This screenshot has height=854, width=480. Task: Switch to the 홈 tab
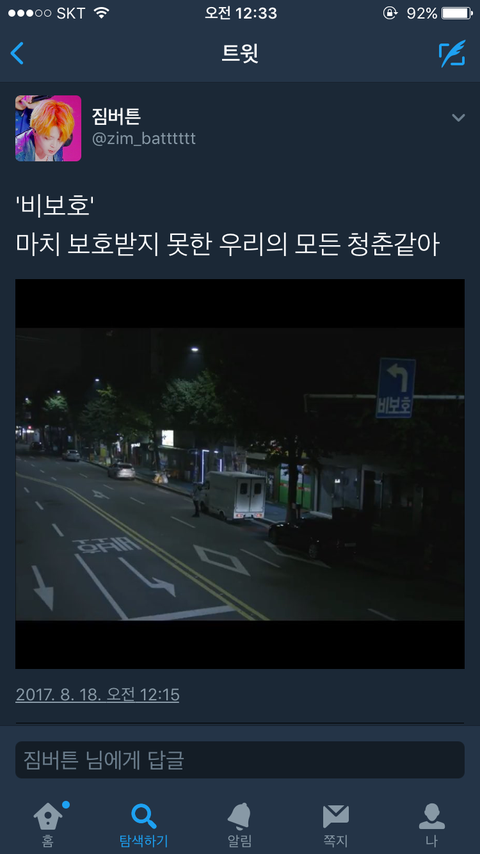48,825
